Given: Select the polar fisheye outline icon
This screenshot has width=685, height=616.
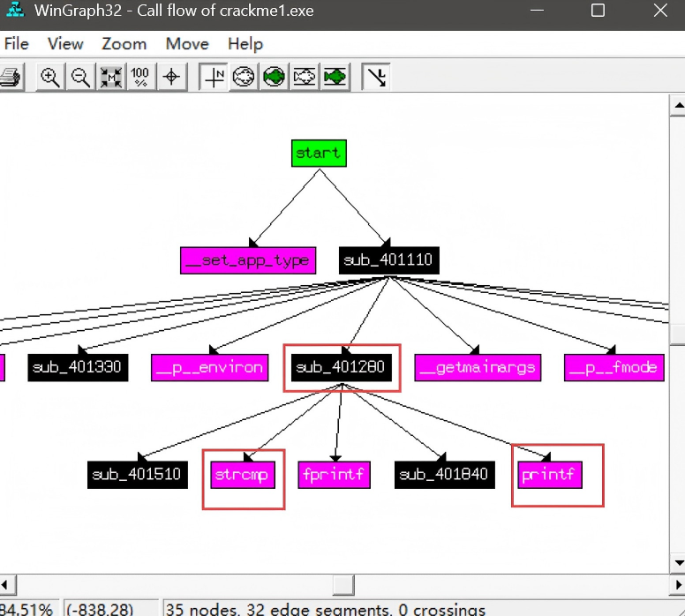Looking at the screenshot, I should pyautogui.click(x=244, y=78).
